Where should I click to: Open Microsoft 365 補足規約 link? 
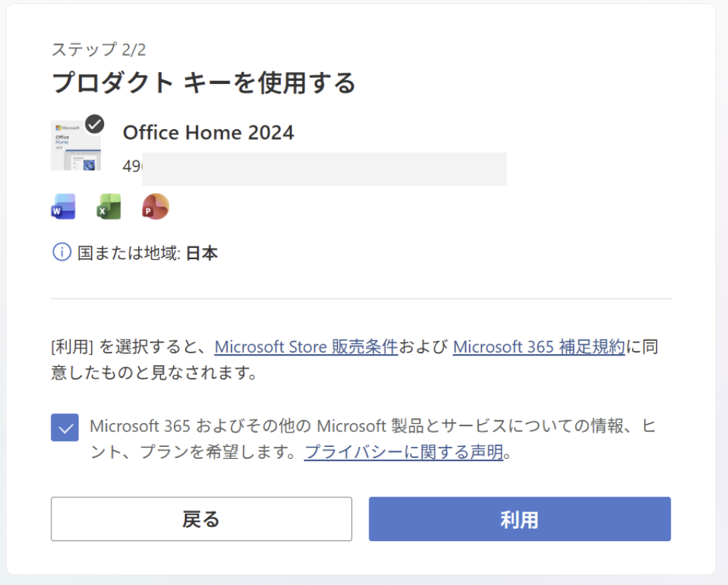tap(539, 347)
